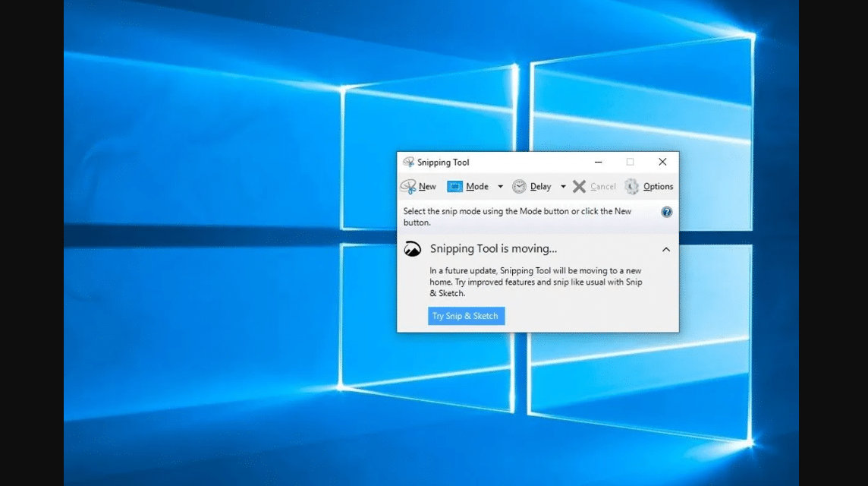Click the Cancel X button
Screen dimensions: 868x486
pos(594,187)
